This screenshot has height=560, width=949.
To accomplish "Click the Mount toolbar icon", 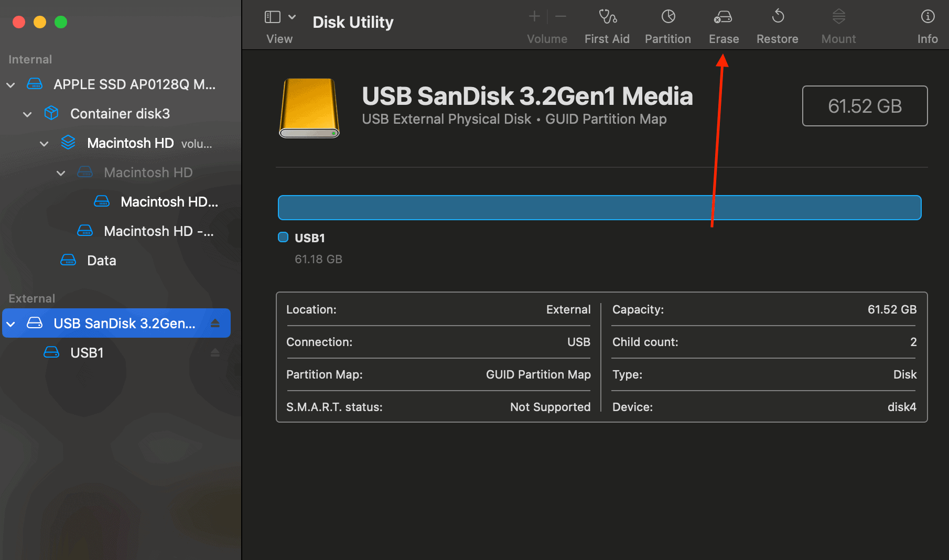I will click(x=838, y=24).
